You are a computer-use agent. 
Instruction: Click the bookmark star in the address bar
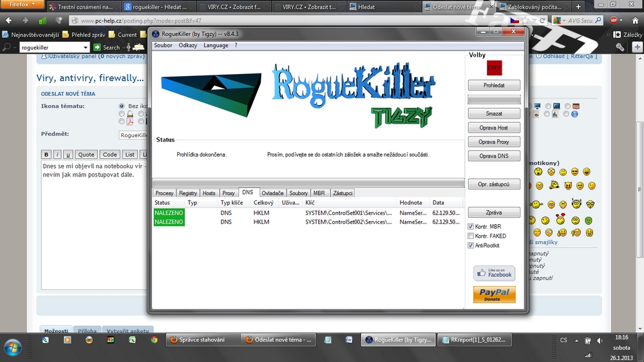point(526,20)
